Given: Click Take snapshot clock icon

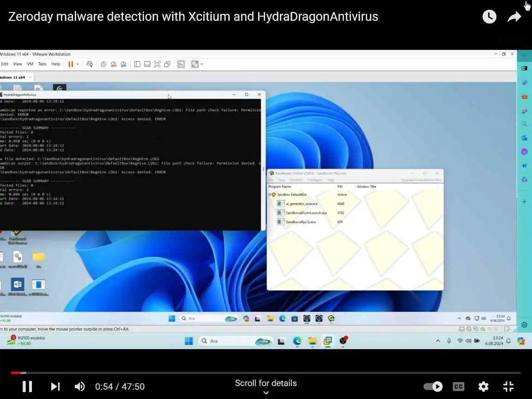Looking at the screenshot, I should point(103,64).
